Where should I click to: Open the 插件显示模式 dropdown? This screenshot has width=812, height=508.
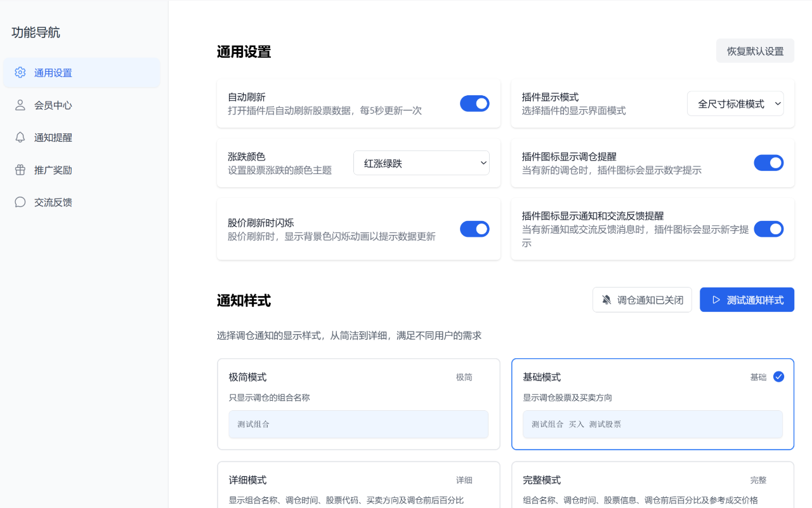click(x=735, y=104)
